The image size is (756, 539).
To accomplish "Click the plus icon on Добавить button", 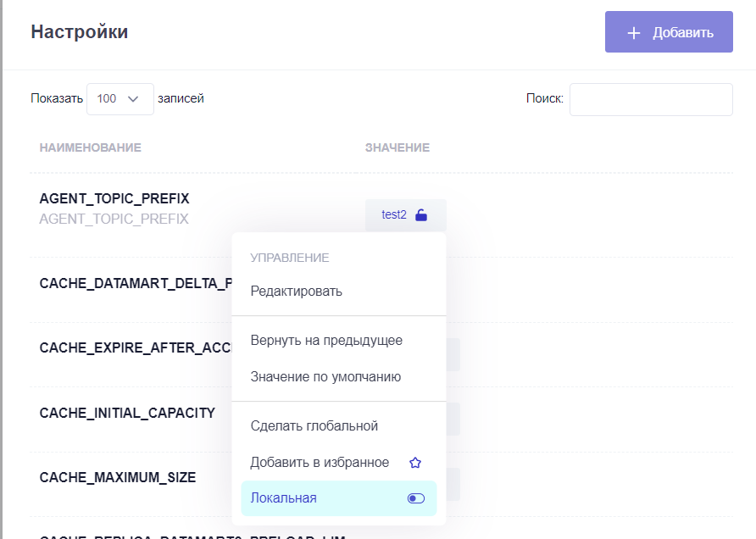I will pos(633,33).
